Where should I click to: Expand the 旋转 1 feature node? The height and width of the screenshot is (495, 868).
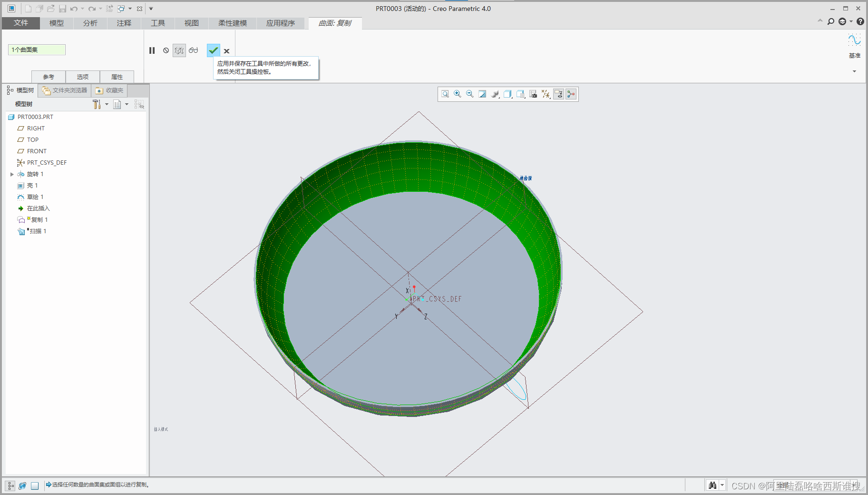click(12, 174)
